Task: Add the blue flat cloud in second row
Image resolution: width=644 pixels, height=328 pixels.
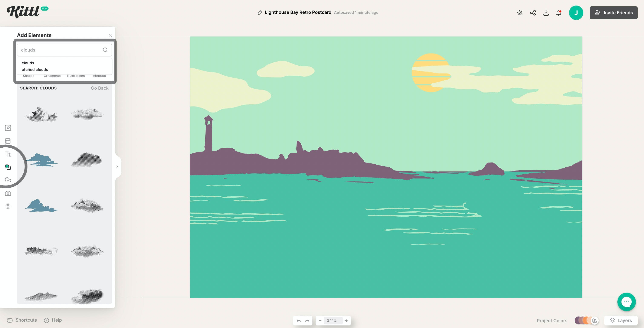Action: tap(42, 160)
